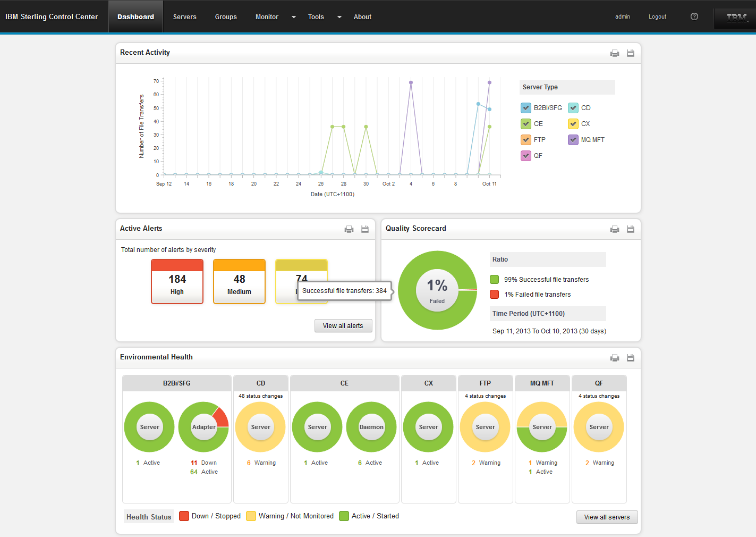Viewport: 756px width, 537px height.
Task: Open CD Server health donut
Action: 261,427
